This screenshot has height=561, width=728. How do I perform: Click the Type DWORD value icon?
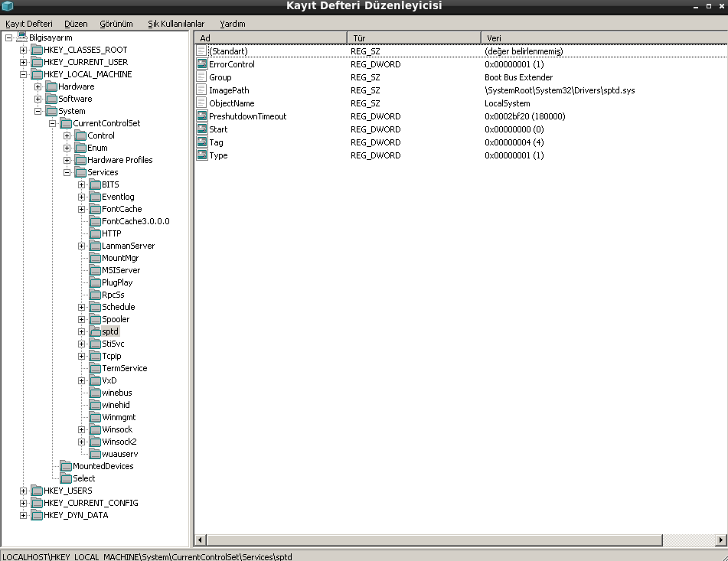(201, 155)
